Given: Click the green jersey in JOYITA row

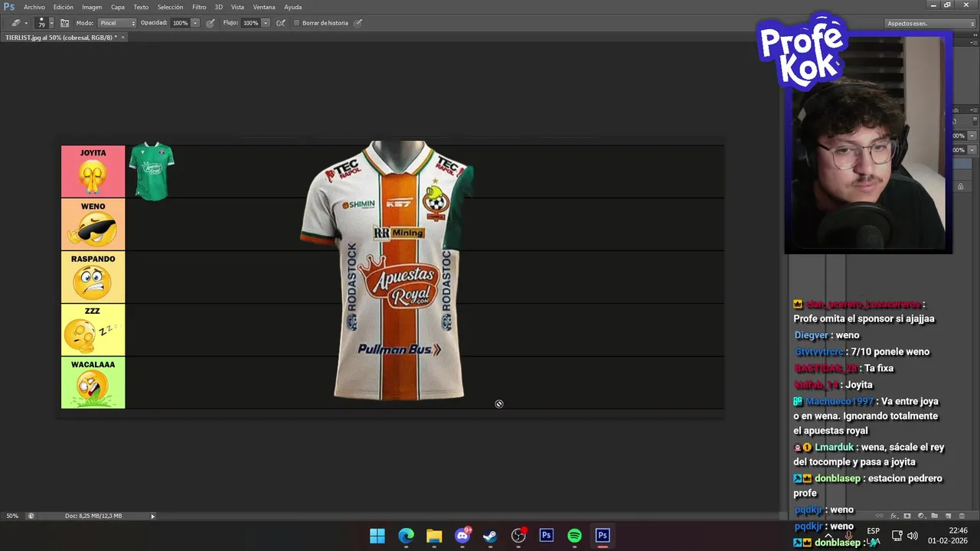Looking at the screenshot, I should click(x=152, y=171).
